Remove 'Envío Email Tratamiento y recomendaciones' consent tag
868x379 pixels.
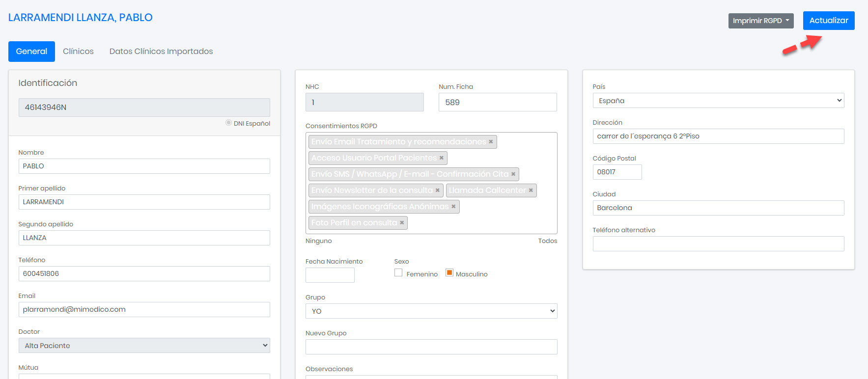pyautogui.click(x=490, y=142)
